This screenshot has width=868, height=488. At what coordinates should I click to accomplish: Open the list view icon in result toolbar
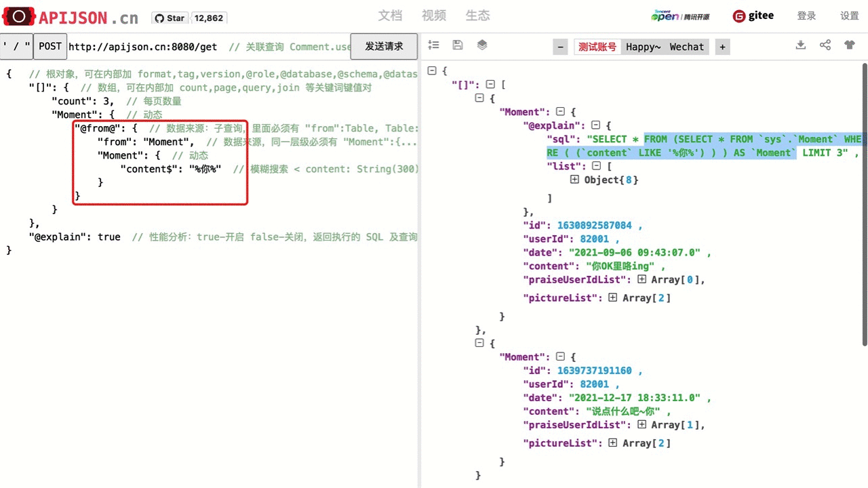434,45
